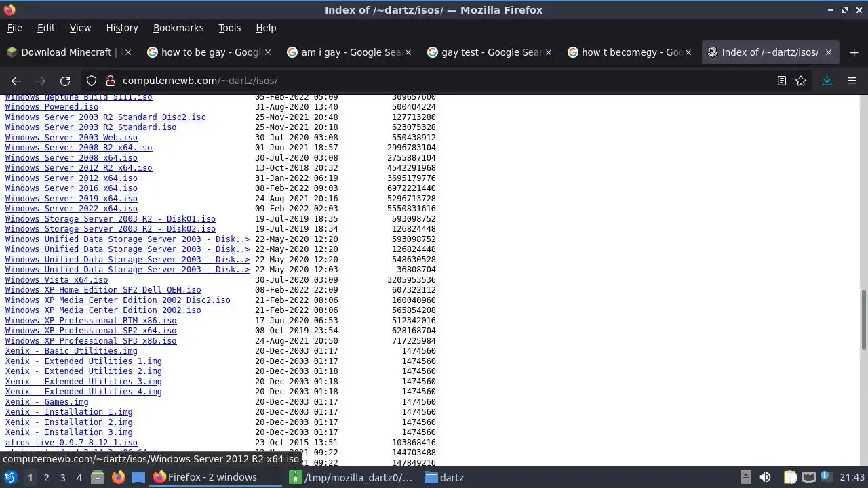Download Windows XP Professional SP3 x86.iso
868x488 pixels.
(91, 341)
